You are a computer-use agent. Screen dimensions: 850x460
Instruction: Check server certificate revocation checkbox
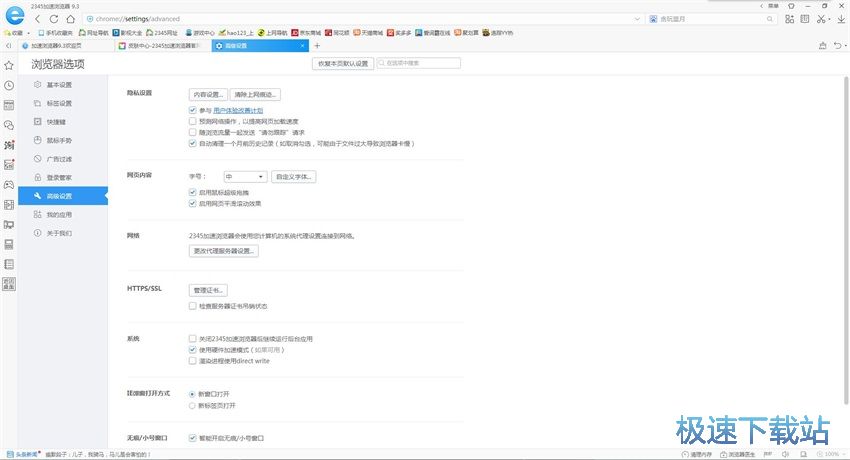click(x=192, y=306)
